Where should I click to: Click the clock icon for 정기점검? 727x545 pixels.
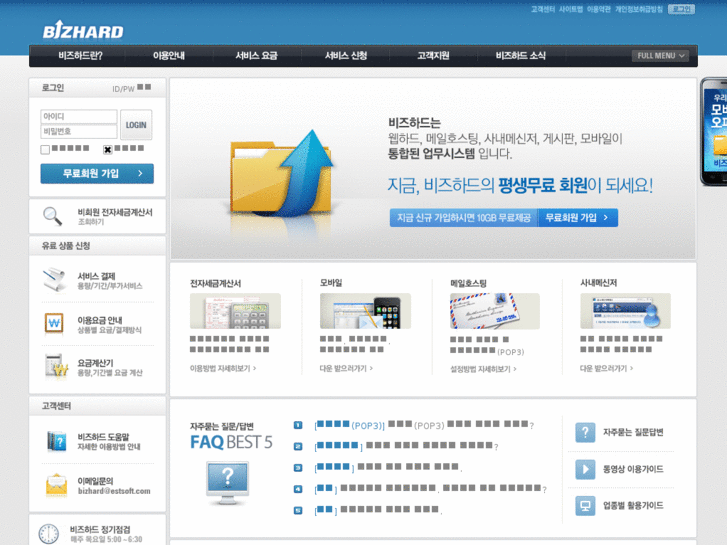click(49, 534)
